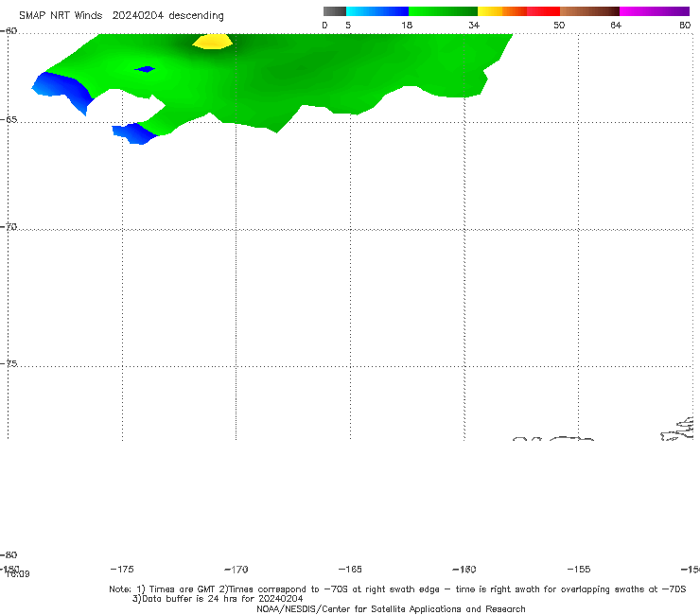Click the swath time label "16:09"
The width and height of the screenshot is (700, 615).
(x=18, y=574)
